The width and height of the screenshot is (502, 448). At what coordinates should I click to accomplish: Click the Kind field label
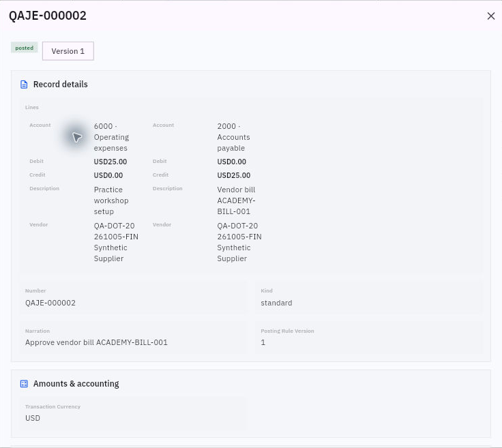pos(267,290)
